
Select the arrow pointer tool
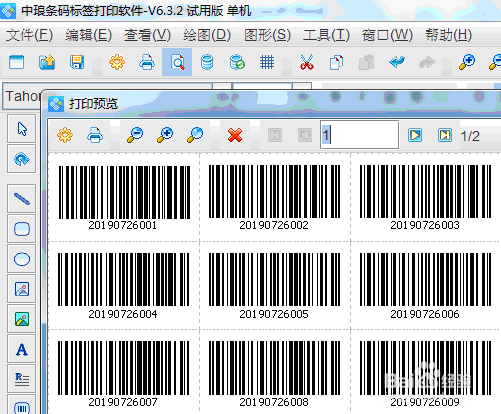click(x=22, y=129)
